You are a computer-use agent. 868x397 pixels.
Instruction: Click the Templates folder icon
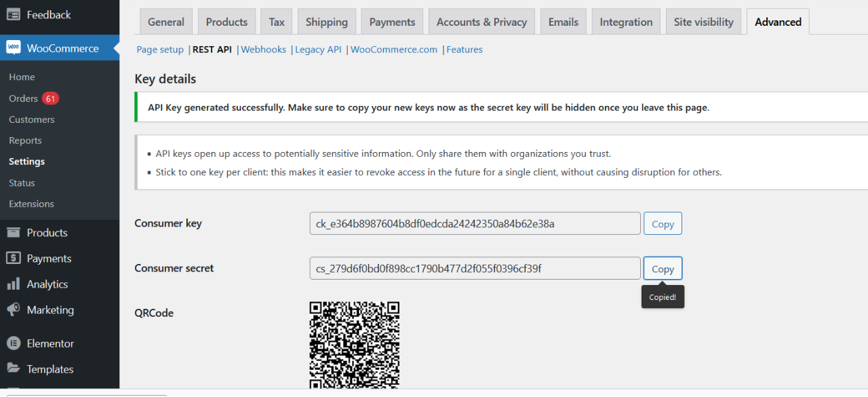(x=14, y=369)
